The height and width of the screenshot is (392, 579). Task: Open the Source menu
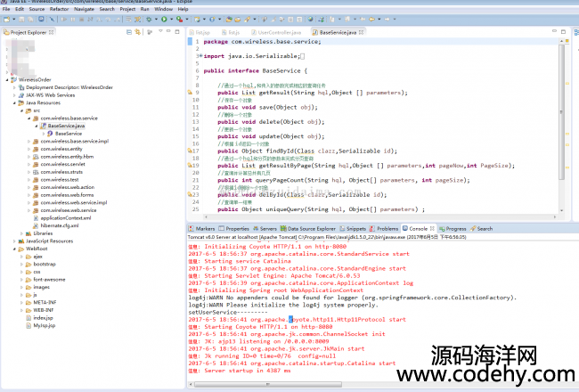tap(37, 9)
